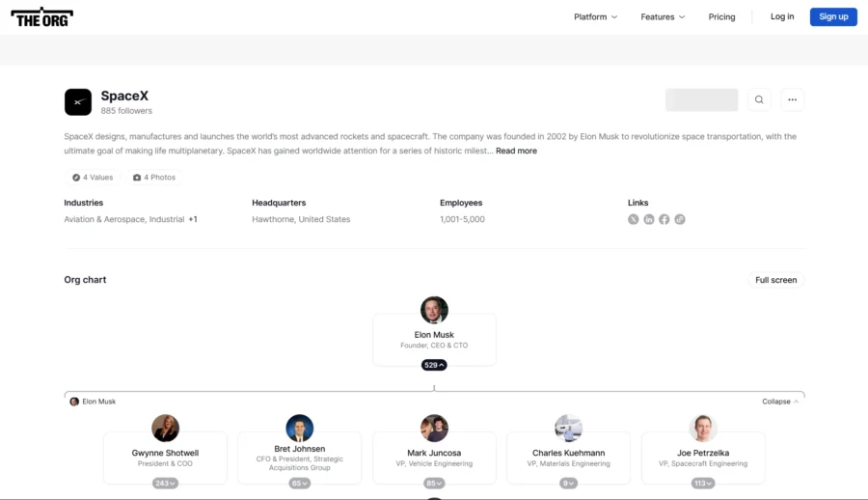Screen dimensions: 868x500
Task: Open SpaceX LinkedIn link icon
Action: 649,219
